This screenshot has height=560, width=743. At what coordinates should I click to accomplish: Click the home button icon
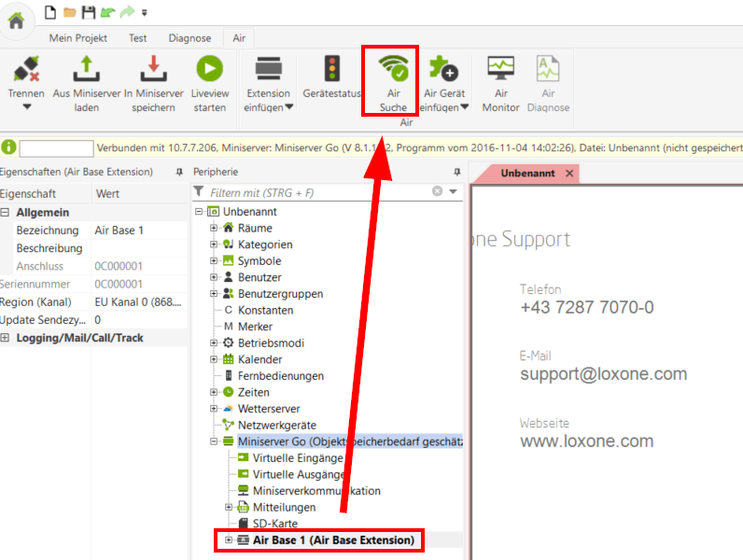pos(16,21)
